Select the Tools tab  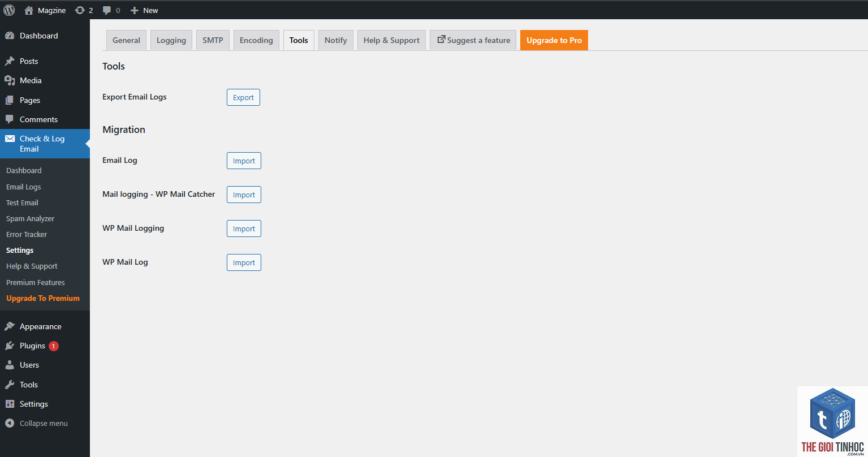click(x=299, y=40)
